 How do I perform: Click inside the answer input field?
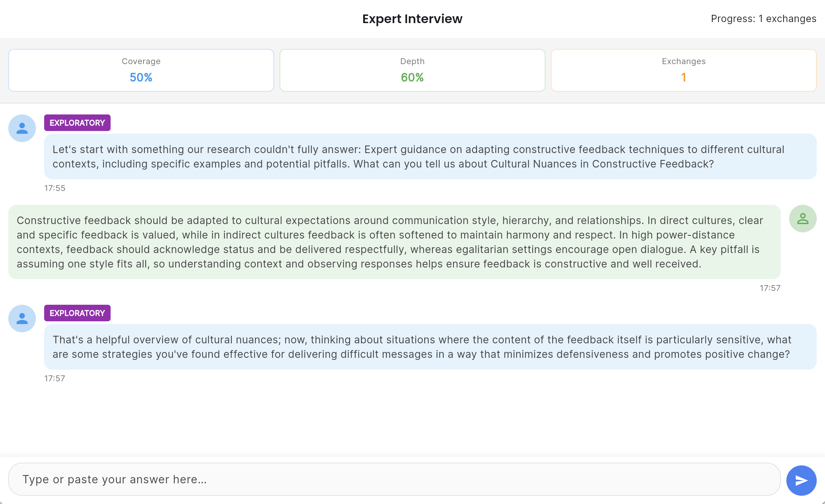[379, 479]
